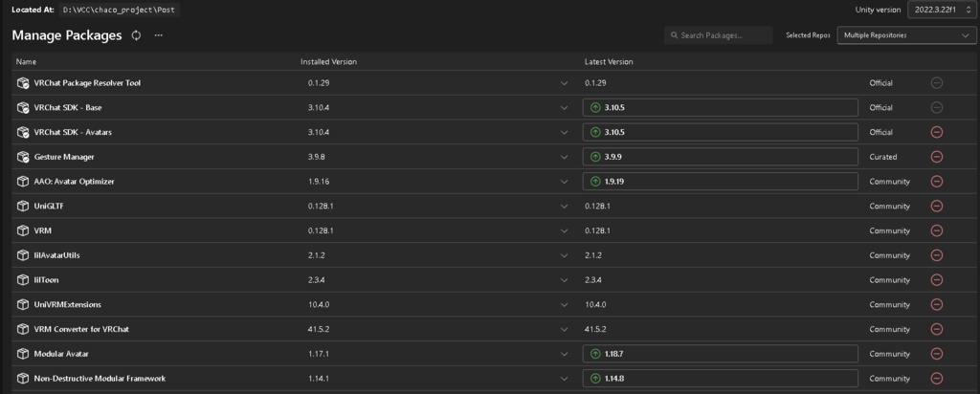Open the three-dots menu beside Manage Packages
980x394 pixels.
click(x=158, y=35)
